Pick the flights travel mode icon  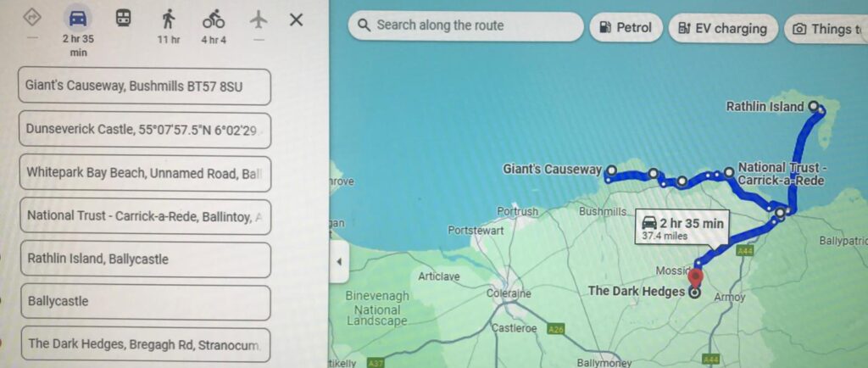click(x=259, y=20)
